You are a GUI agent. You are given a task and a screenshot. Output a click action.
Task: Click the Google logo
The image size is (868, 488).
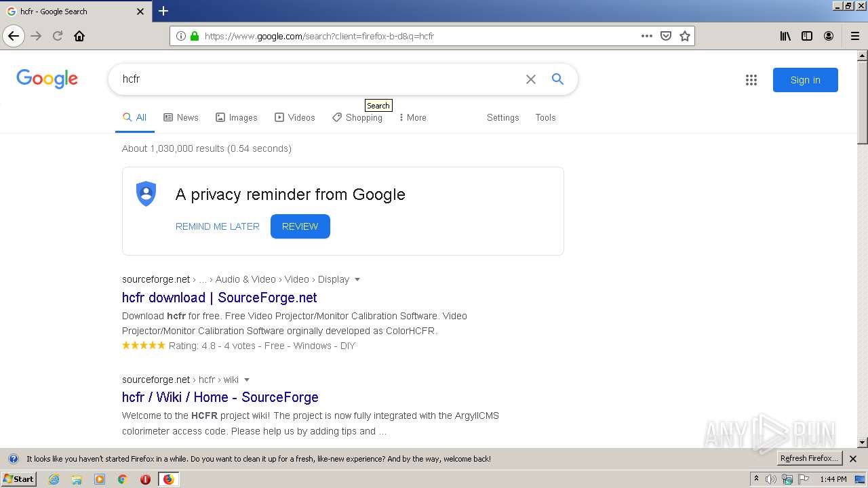[47, 79]
